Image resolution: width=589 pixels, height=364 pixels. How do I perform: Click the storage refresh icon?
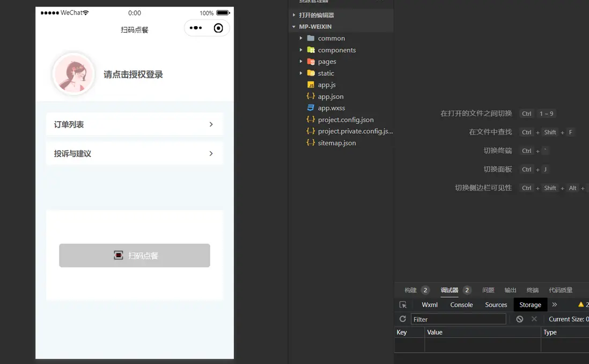[402, 319]
